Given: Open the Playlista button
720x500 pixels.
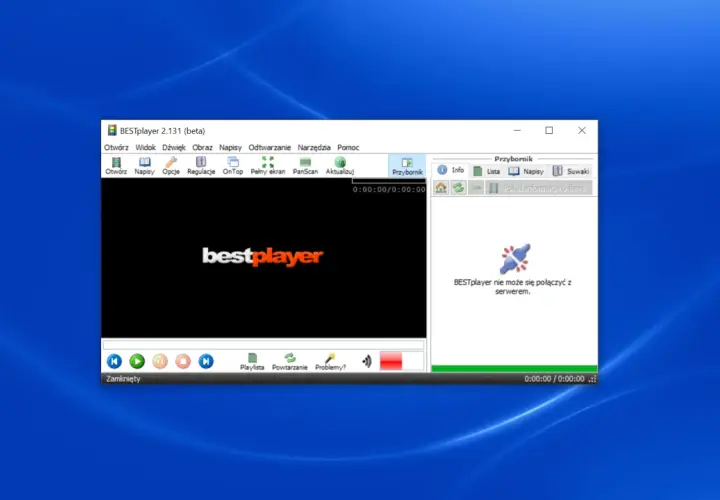Looking at the screenshot, I should pyautogui.click(x=252, y=362).
